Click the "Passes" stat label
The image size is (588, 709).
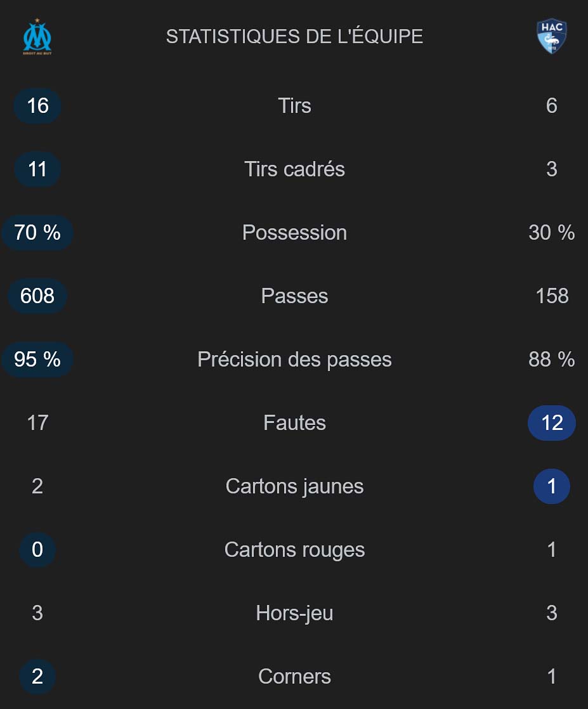[x=294, y=296]
